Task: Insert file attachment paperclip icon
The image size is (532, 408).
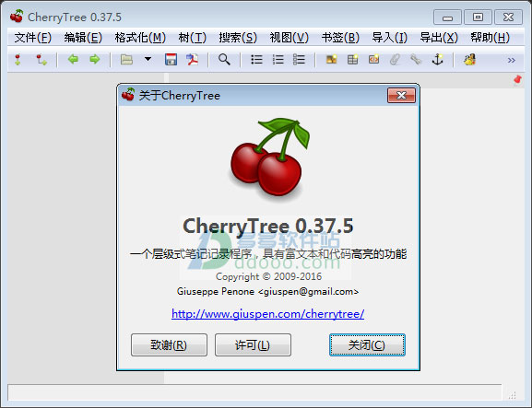Action: pos(395,60)
